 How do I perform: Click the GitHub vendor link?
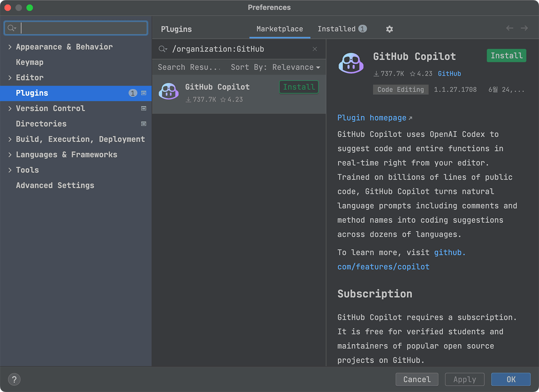[x=449, y=74]
